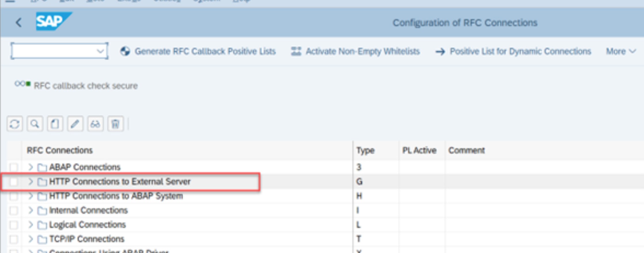This screenshot has height=253, width=644.
Task: Expand the Internal Connections node
Action: (31, 210)
